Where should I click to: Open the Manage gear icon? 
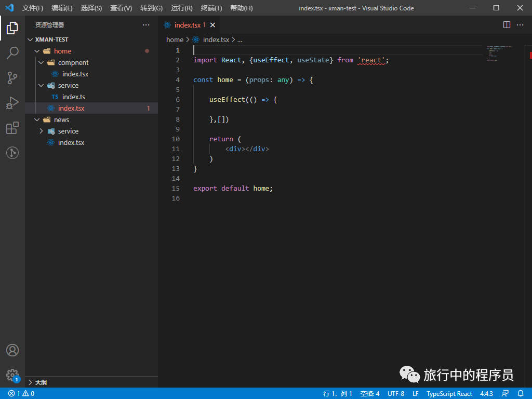coord(12,375)
